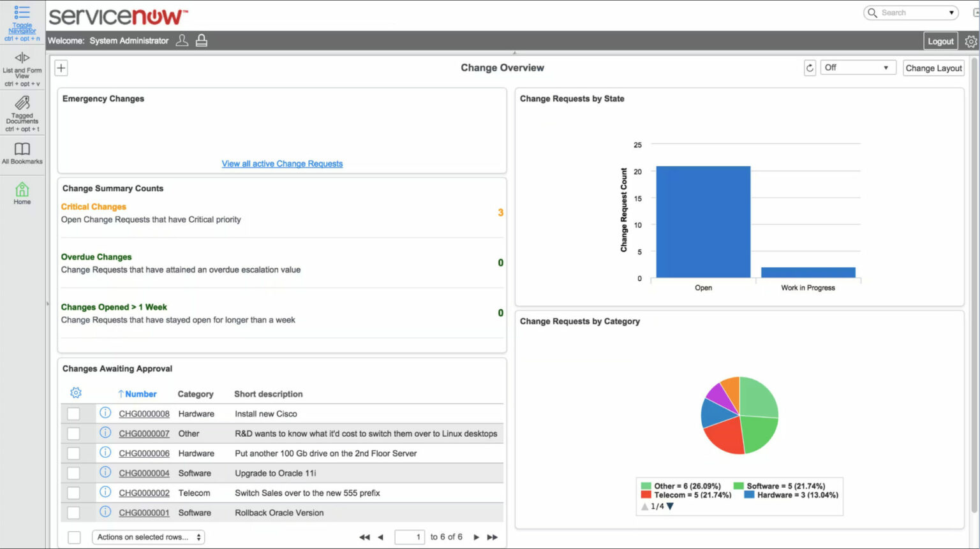Refresh the dashboard with the circular arrow icon
This screenshot has width=980, height=549.
tap(809, 67)
